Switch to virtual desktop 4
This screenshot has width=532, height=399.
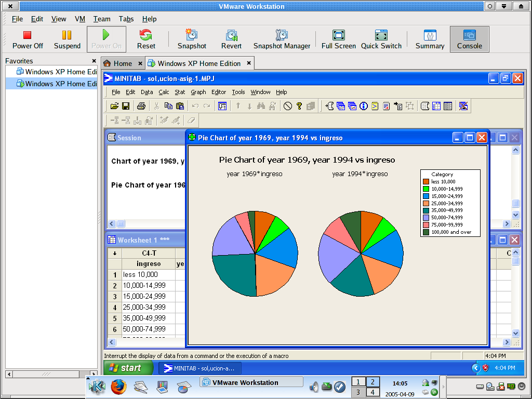point(373,392)
